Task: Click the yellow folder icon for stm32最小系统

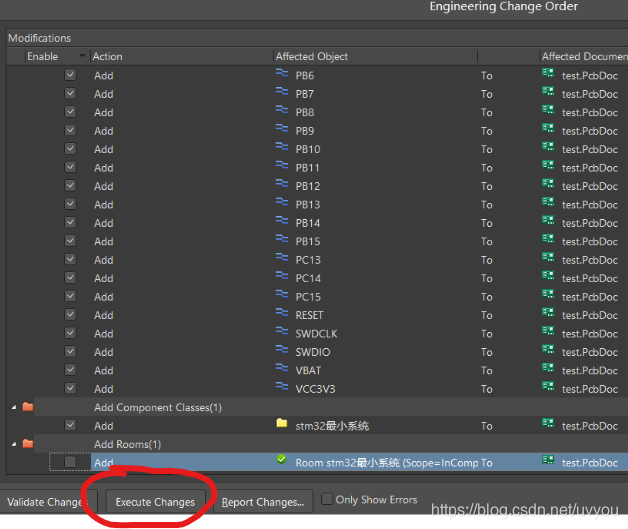Action: (282, 425)
